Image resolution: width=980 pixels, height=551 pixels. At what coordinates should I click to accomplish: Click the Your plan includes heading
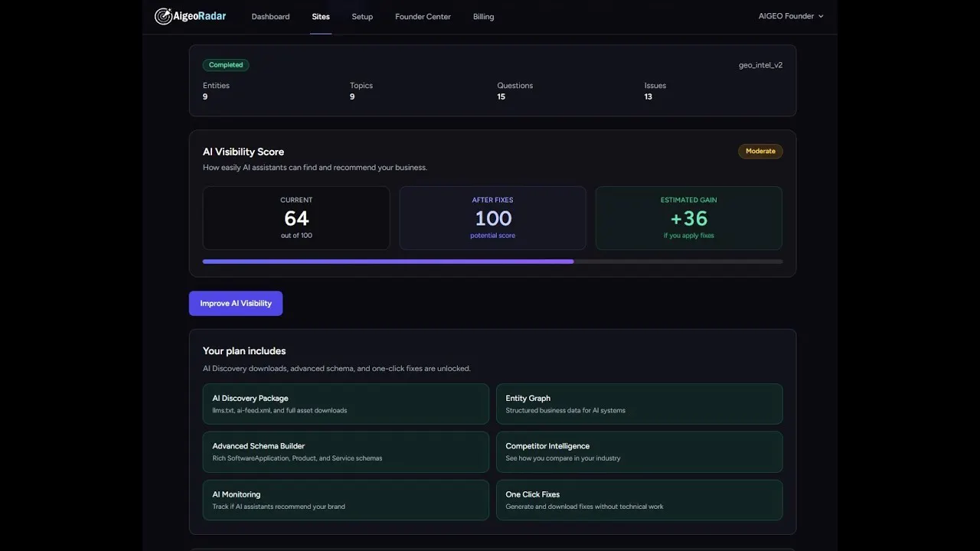pyautogui.click(x=244, y=350)
